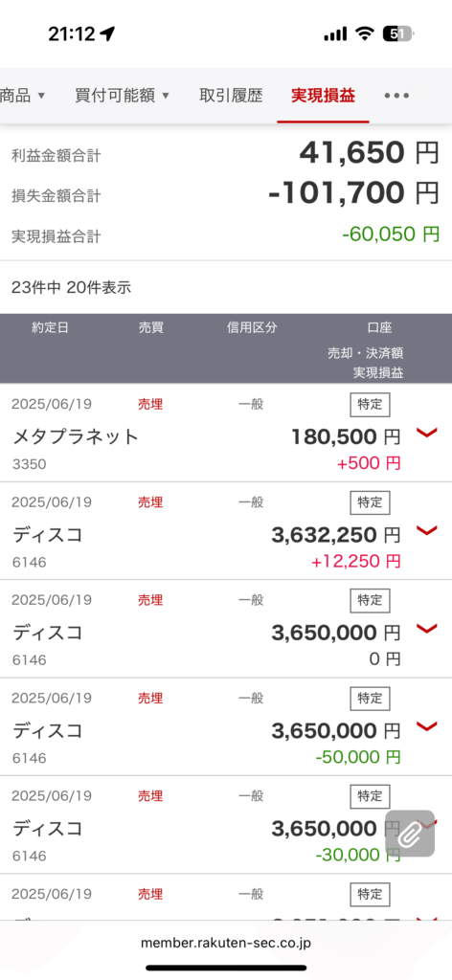Tap the 約定日 column header
This screenshot has height=980, width=452.
[x=50, y=328]
